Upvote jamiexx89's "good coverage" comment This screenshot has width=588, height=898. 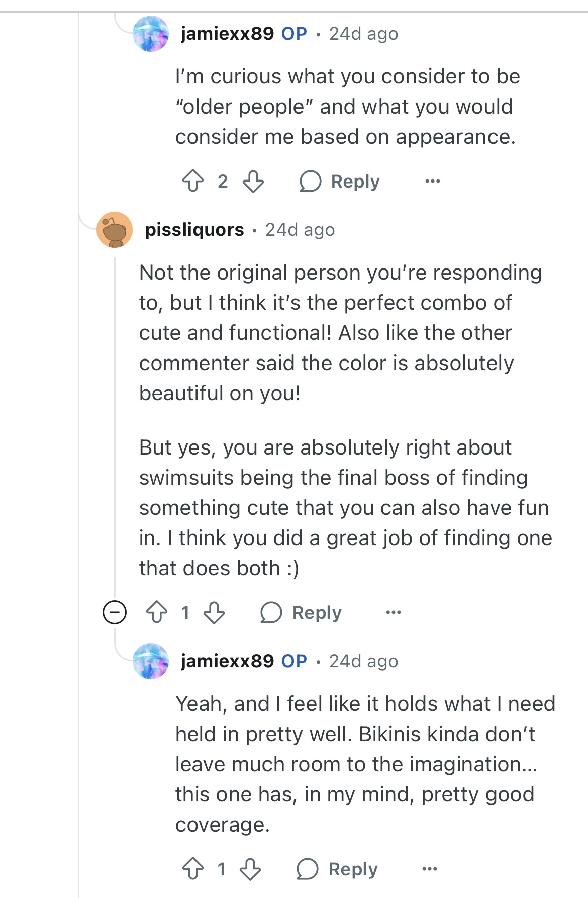pyautogui.click(x=193, y=869)
